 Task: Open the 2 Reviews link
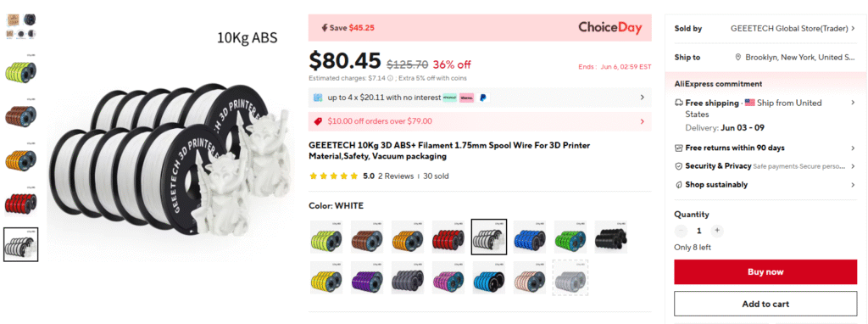(396, 176)
